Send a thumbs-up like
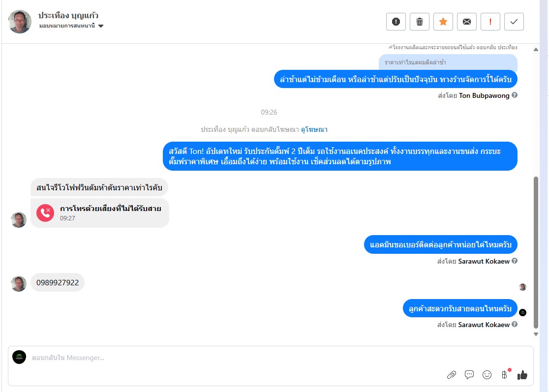549x392 pixels. [522, 375]
